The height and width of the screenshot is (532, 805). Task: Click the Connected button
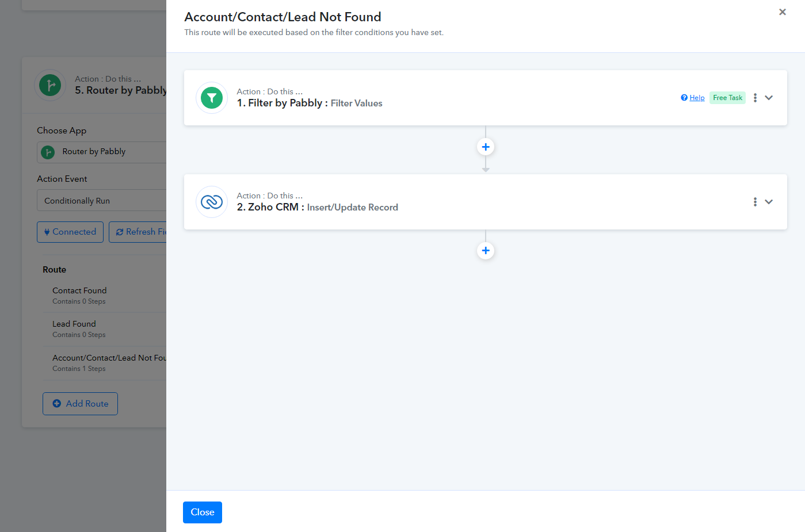pos(70,232)
